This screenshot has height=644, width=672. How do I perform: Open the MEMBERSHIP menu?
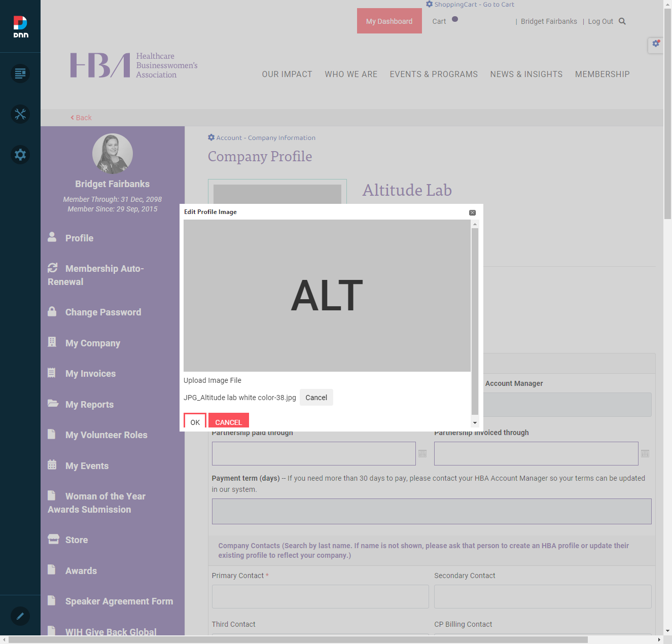[x=603, y=74]
